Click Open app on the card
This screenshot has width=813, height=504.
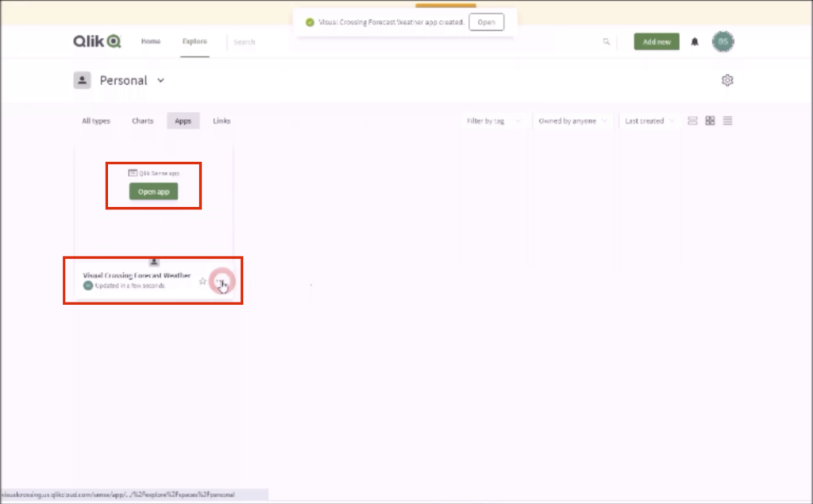coord(153,191)
